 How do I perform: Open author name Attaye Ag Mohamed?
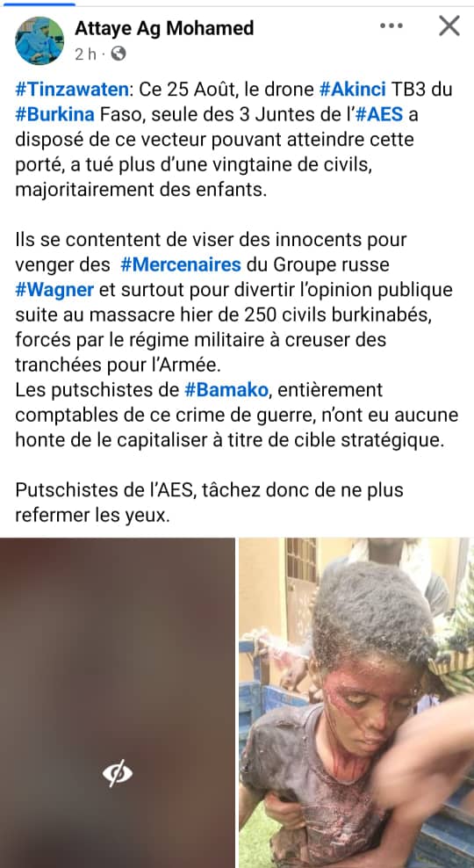coord(164,28)
